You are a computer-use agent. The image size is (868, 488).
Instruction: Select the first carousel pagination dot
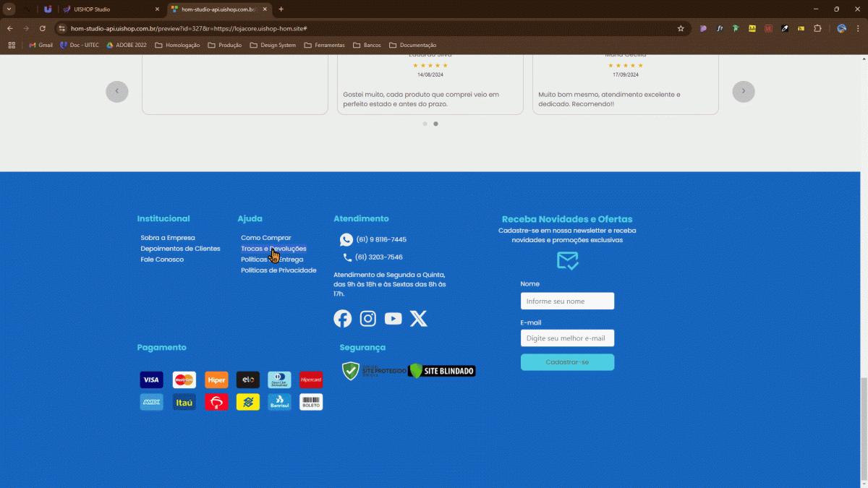coord(425,124)
